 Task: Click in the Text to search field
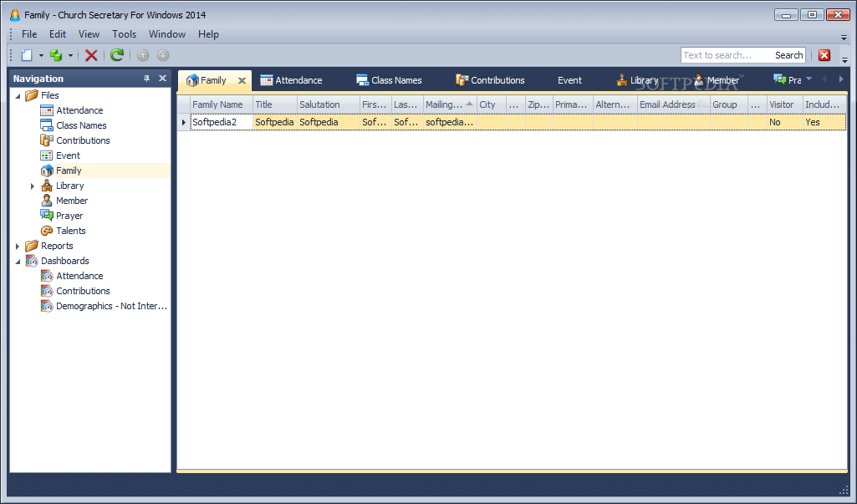pyautogui.click(x=727, y=55)
